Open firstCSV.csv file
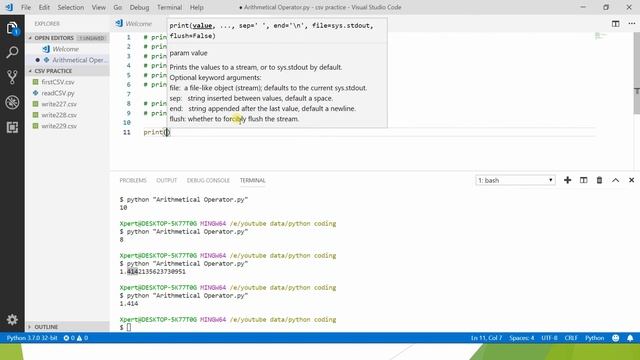The image size is (640, 360). point(58,82)
